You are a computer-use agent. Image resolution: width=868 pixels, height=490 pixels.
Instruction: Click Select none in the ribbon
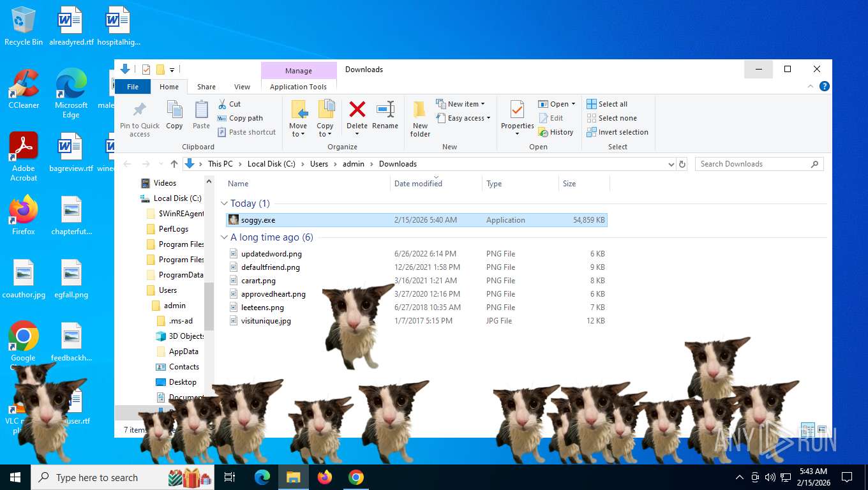(x=611, y=118)
